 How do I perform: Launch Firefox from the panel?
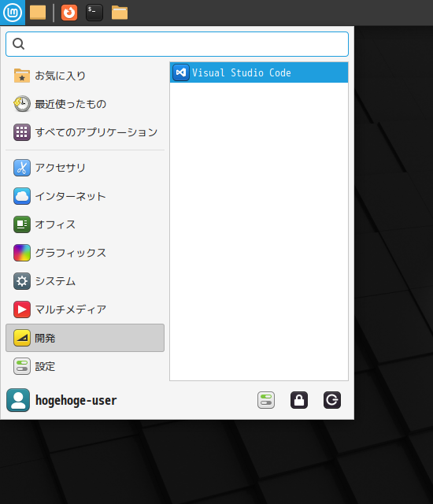tap(69, 13)
